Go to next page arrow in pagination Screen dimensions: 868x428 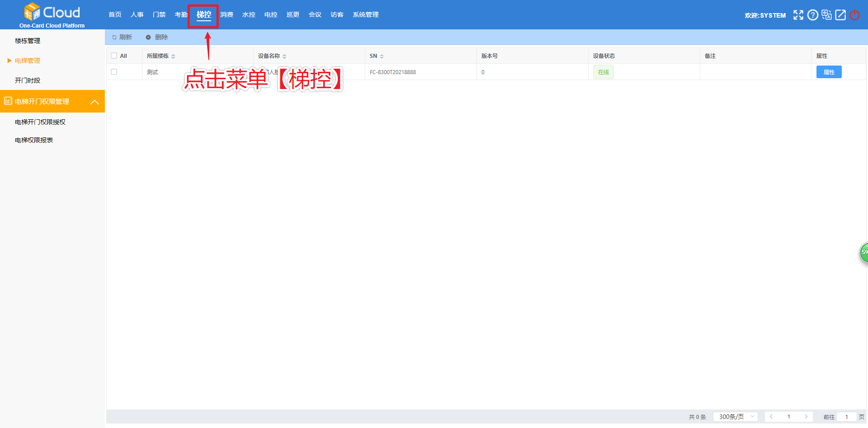pos(806,417)
